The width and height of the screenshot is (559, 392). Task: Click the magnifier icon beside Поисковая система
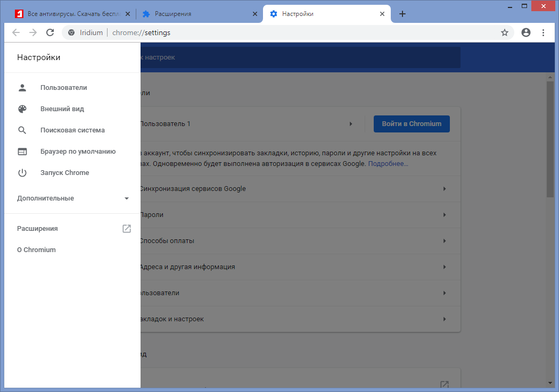(22, 130)
